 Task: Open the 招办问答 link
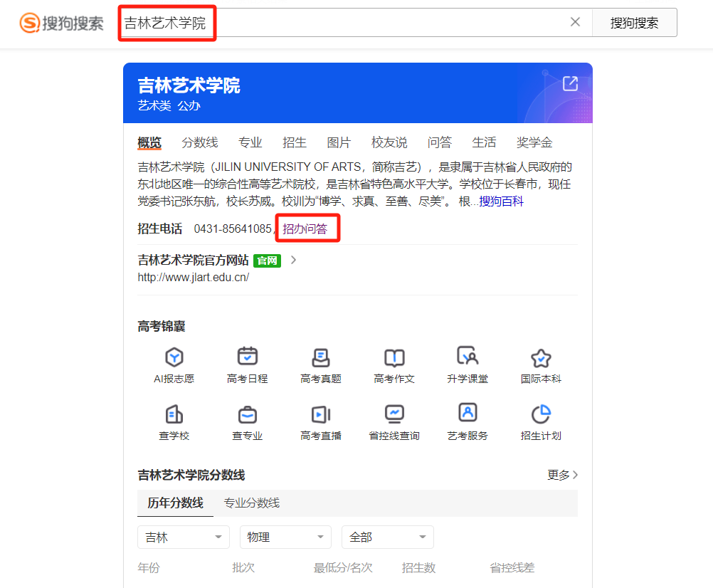[x=305, y=229]
